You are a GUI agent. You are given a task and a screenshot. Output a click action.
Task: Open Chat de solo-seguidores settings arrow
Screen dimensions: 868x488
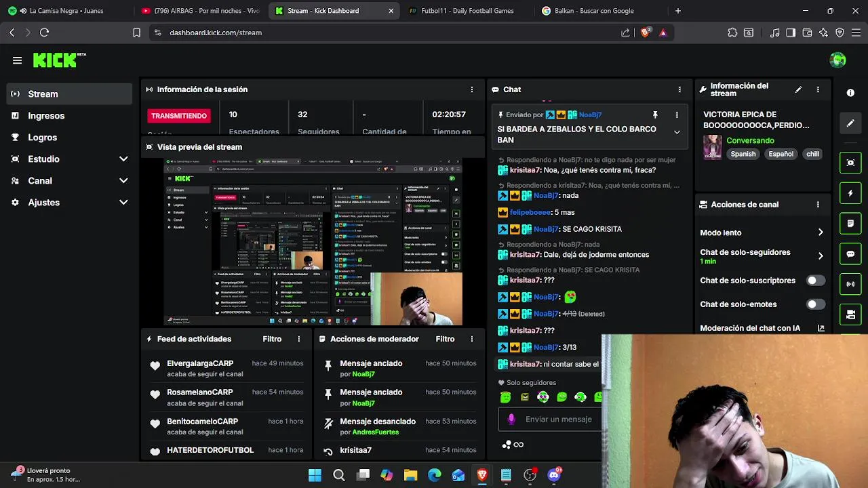tap(821, 256)
